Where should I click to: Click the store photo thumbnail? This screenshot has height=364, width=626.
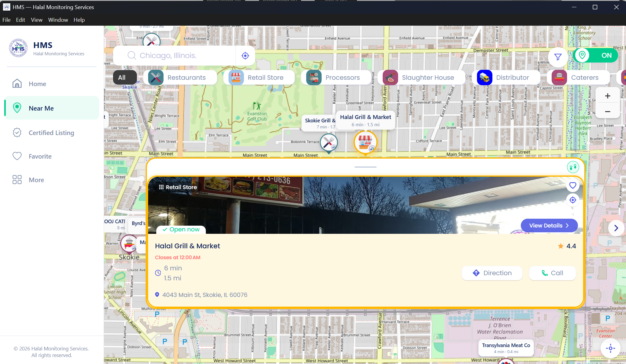[x=365, y=205]
